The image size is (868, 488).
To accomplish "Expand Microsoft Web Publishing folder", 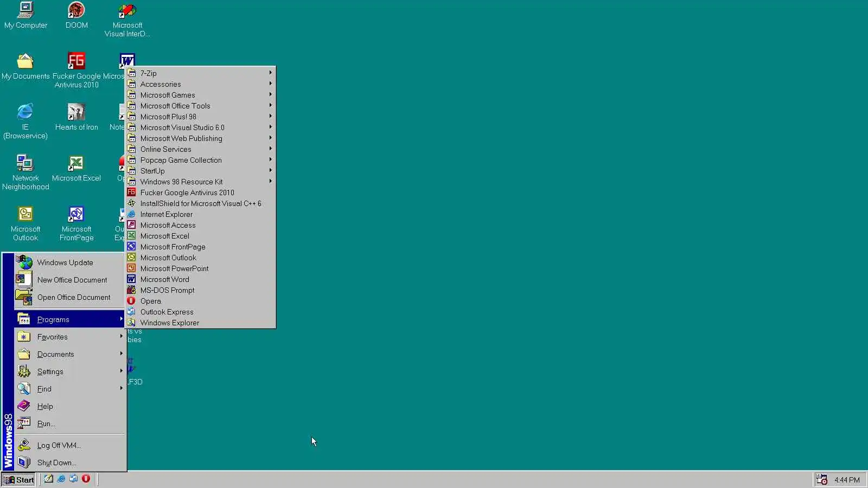I will [200, 138].
